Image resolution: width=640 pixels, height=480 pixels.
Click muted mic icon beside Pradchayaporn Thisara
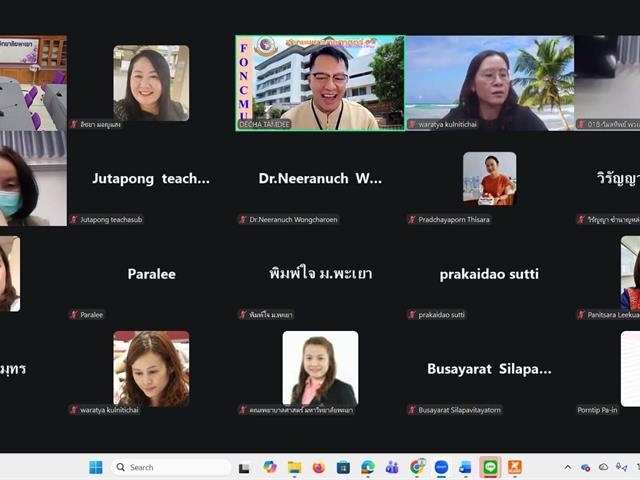pyautogui.click(x=412, y=220)
